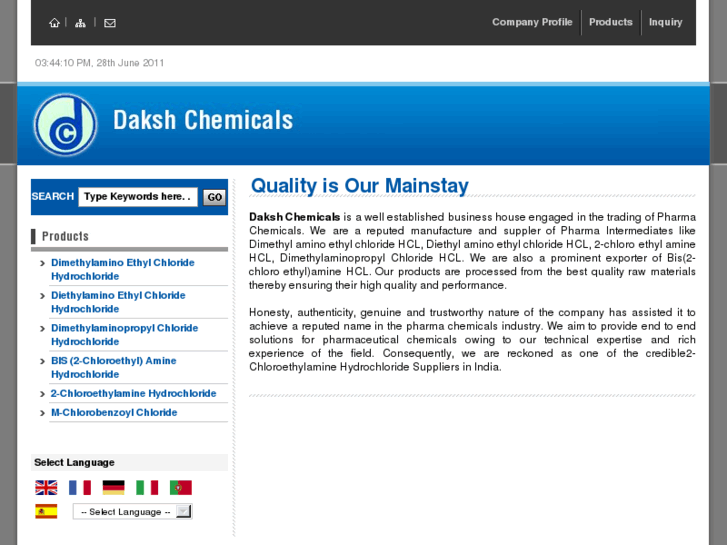Image resolution: width=727 pixels, height=545 pixels.
Task: Open M-Chlorobenzoyl Chloride link
Action: coord(114,412)
